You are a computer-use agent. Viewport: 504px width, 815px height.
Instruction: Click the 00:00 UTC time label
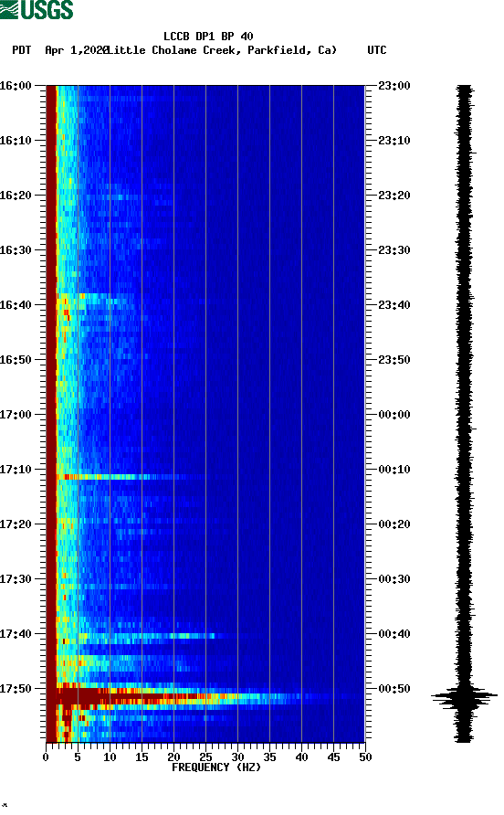(x=394, y=415)
